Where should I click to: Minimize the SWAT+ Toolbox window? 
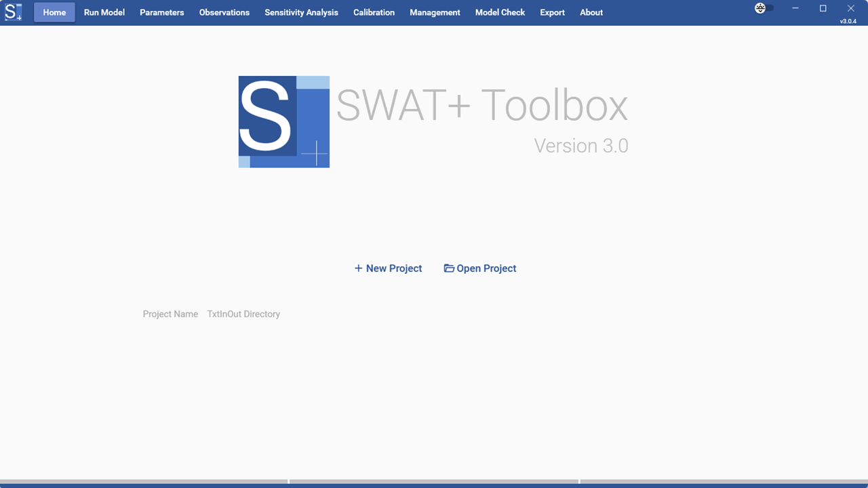click(795, 8)
